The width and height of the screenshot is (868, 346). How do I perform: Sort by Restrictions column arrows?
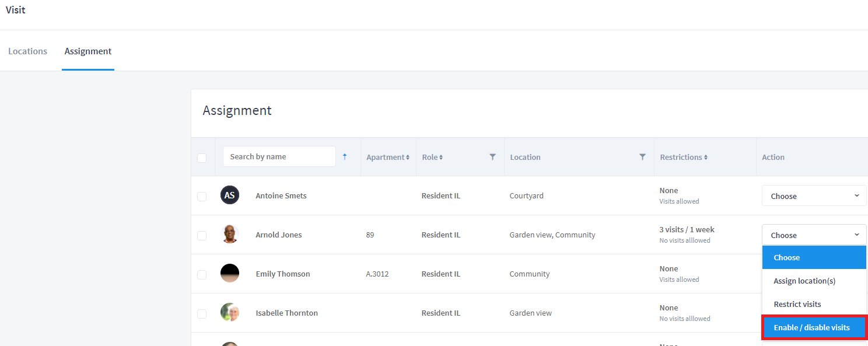[x=705, y=158]
